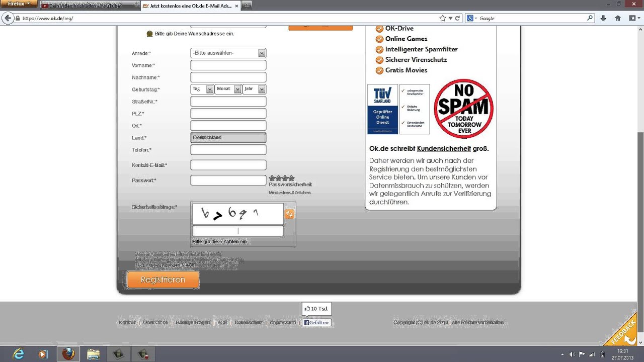
Task: Click the URL address bar
Action: [226, 18]
